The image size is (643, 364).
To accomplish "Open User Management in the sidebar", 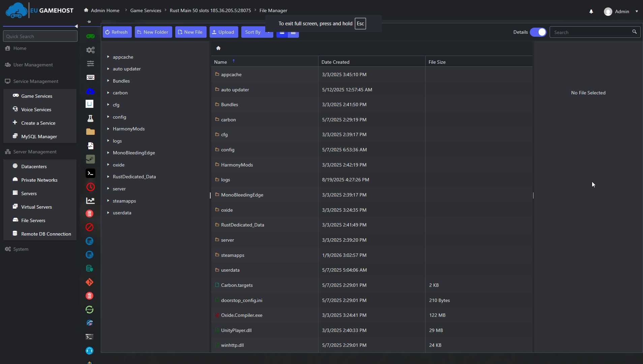I will click(33, 64).
